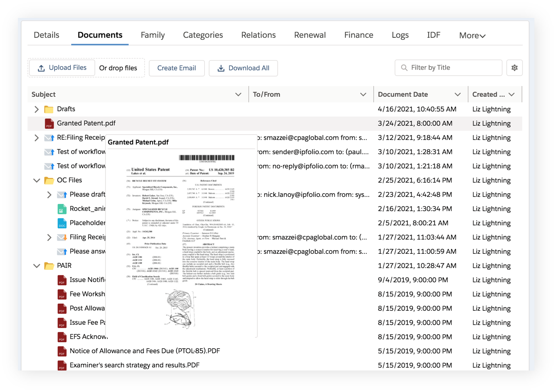556x392 pixels.
Task: Expand the Drafts folder
Action: pos(37,109)
